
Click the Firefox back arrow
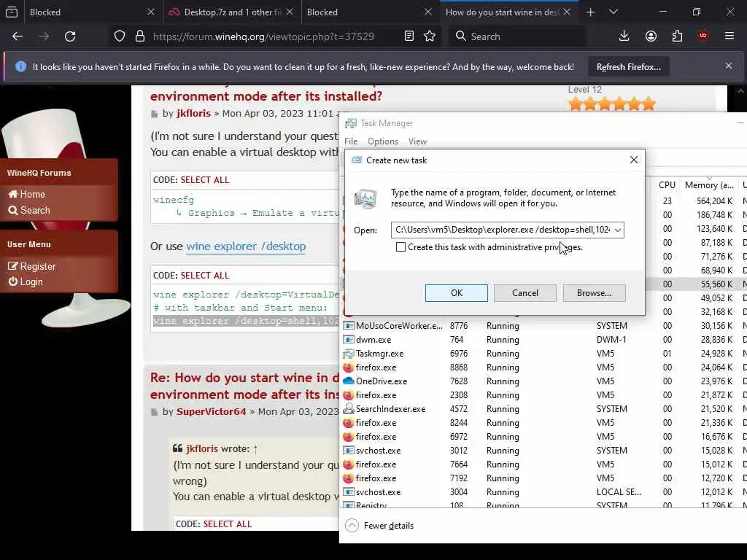tap(18, 36)
